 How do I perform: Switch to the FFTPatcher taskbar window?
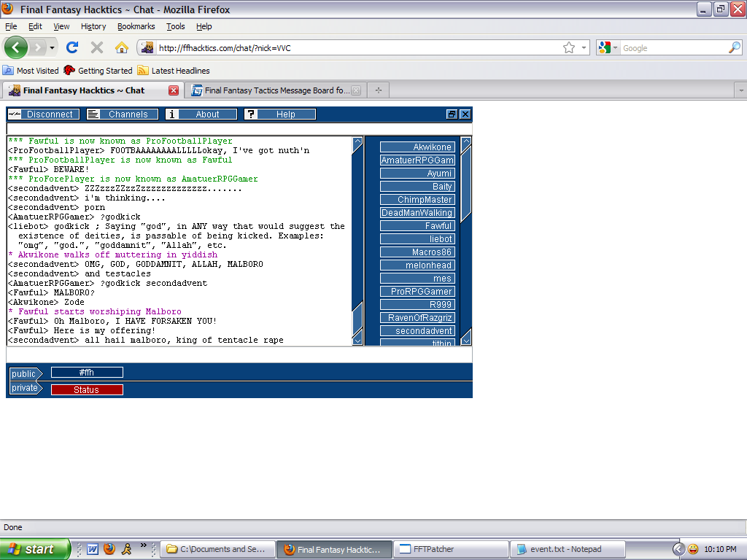click(x=451, y=549)
